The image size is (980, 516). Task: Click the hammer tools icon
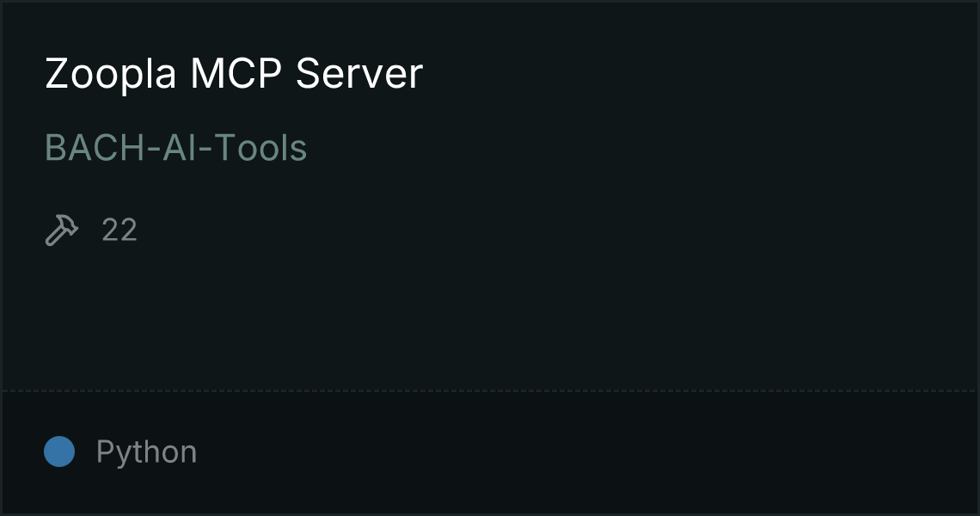(x=62, y=230)
